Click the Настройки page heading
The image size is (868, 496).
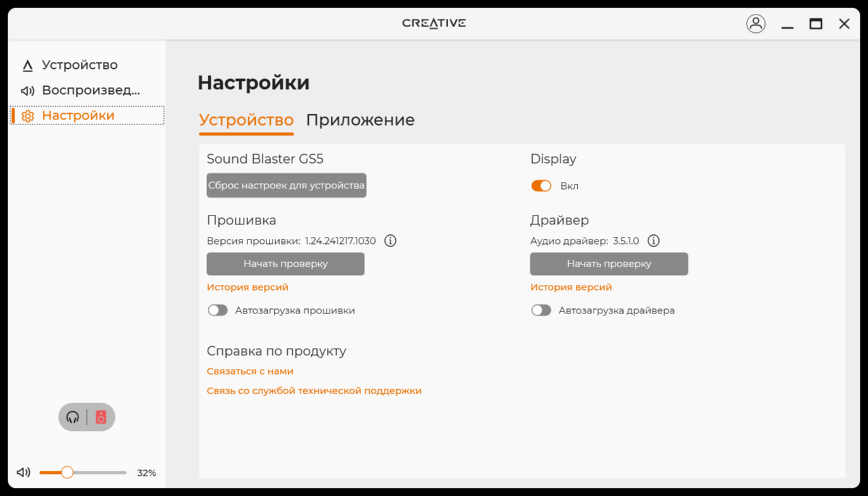coord(254,83)
